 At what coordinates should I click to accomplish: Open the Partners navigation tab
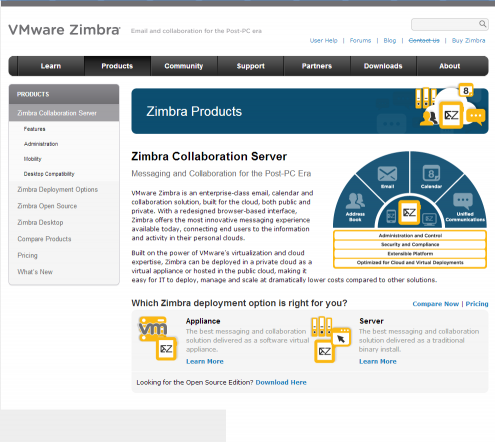coord(317,66)
